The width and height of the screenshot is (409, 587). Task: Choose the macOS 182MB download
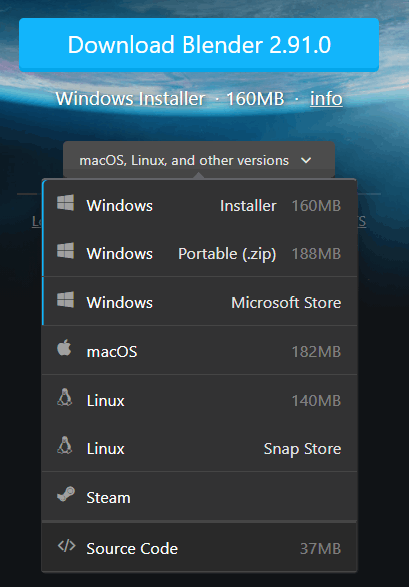coord(199,350)
